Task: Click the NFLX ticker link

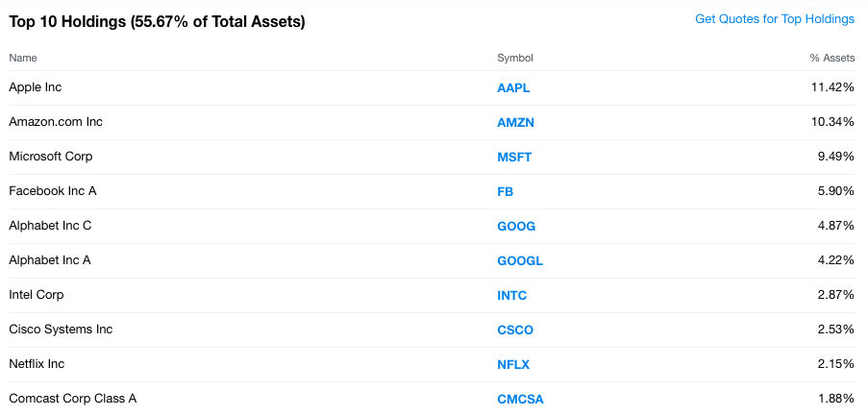Action: [x=513, y=364]
